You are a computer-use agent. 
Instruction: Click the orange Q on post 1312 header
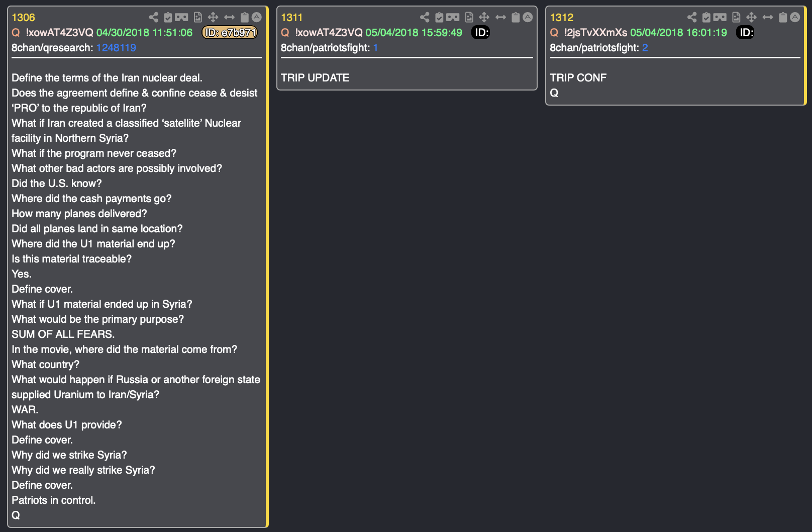pos(554,33)
